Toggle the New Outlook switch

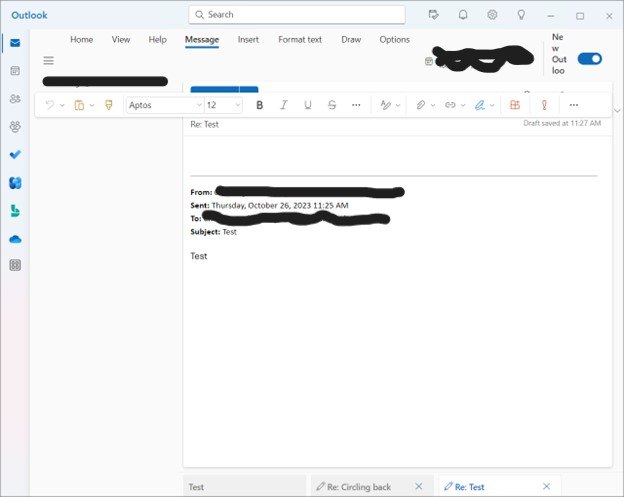tap(590, 59)
